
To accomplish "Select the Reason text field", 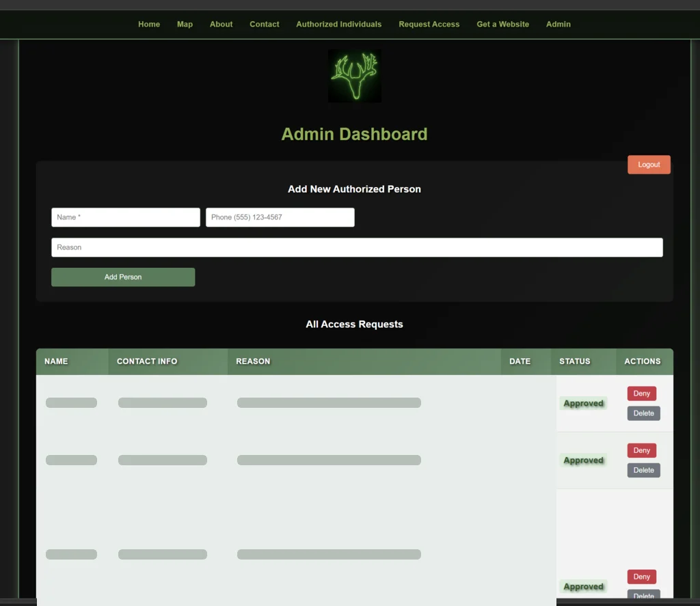I will 357,247.
